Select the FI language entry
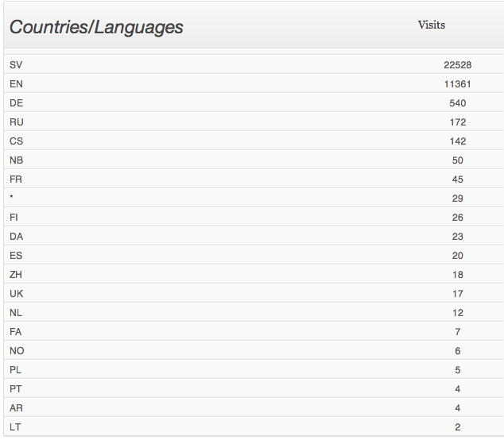The height and width of the screenshot is (440, 504). pos(14,217)
